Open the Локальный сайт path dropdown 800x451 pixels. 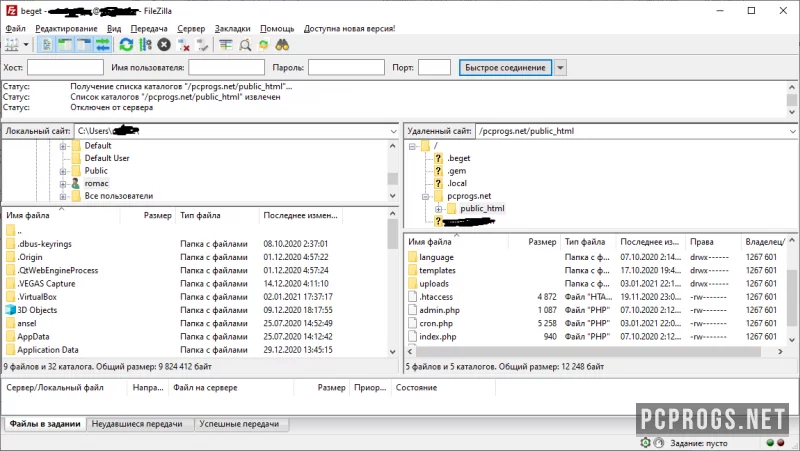[x=393, y=131]
